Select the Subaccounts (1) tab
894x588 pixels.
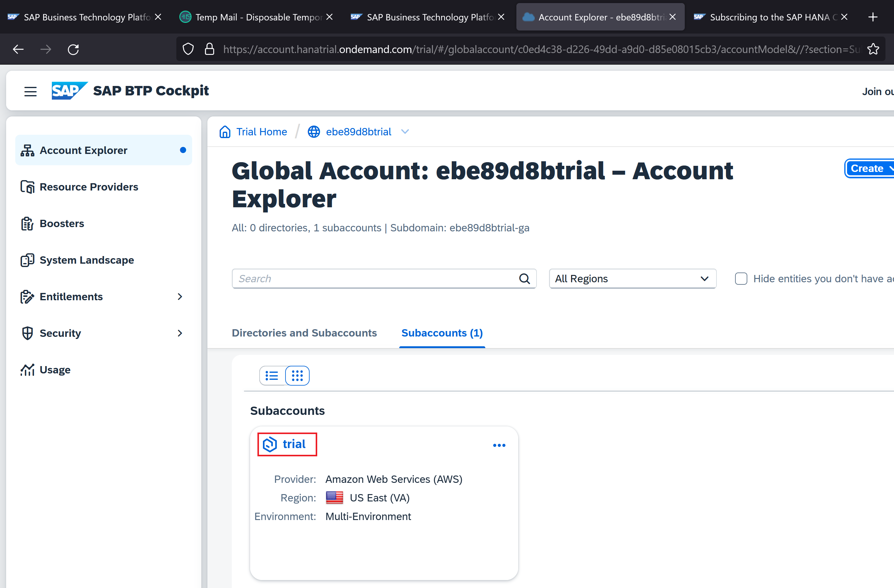[x=442, y=333]
